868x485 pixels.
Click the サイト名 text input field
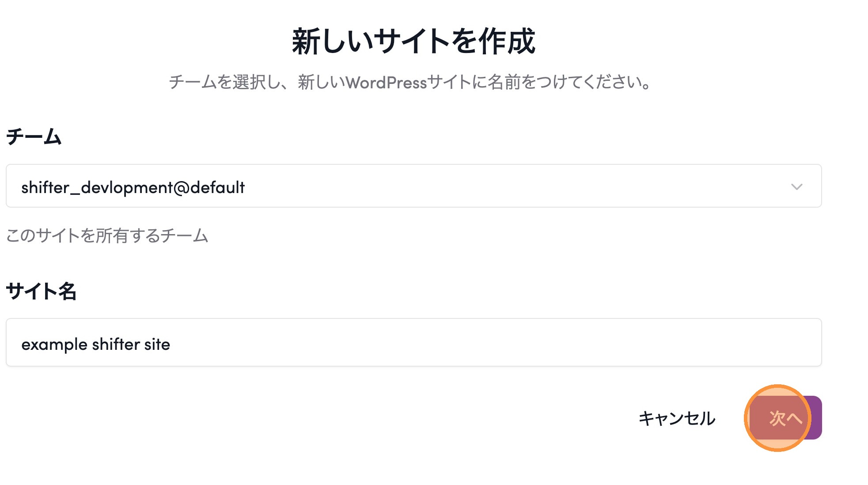413,342
